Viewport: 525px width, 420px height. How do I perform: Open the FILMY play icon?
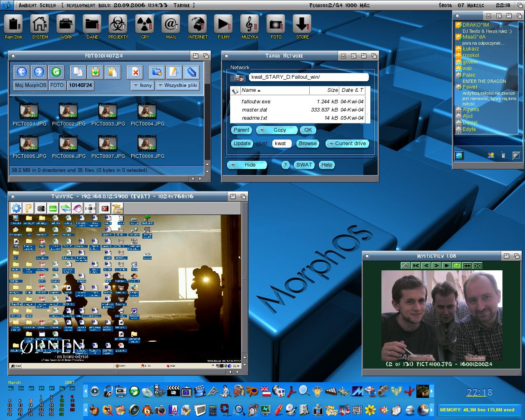click(x=224, y=27)
